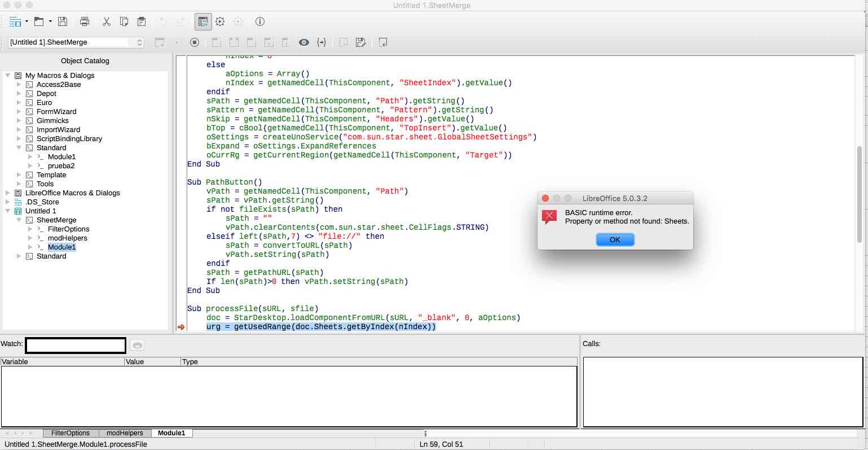
Task: Click the Cut scissors icon
Action: [x=106, y=21]
